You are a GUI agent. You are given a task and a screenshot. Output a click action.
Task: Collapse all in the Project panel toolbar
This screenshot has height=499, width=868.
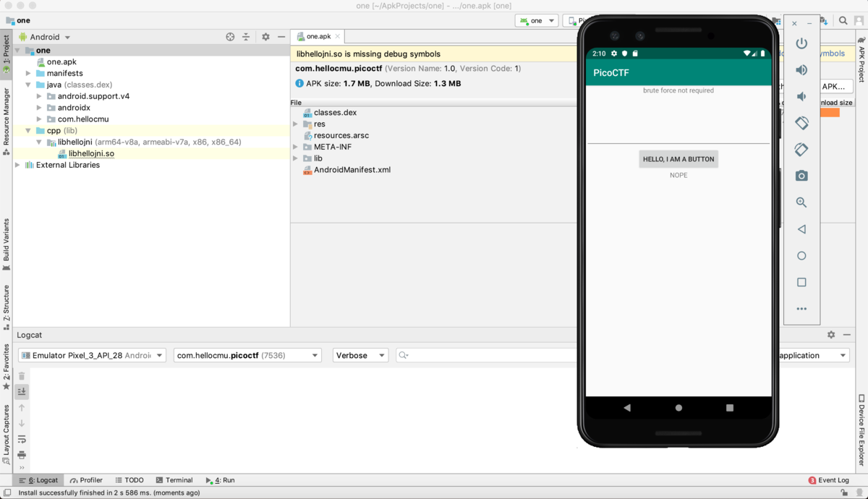[x=246, y=37]
